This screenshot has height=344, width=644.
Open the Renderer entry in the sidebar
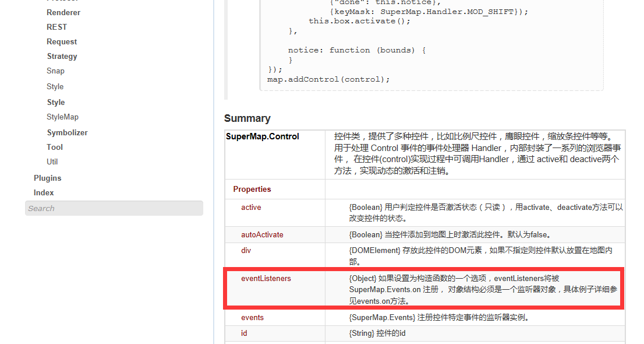[63, 13]
